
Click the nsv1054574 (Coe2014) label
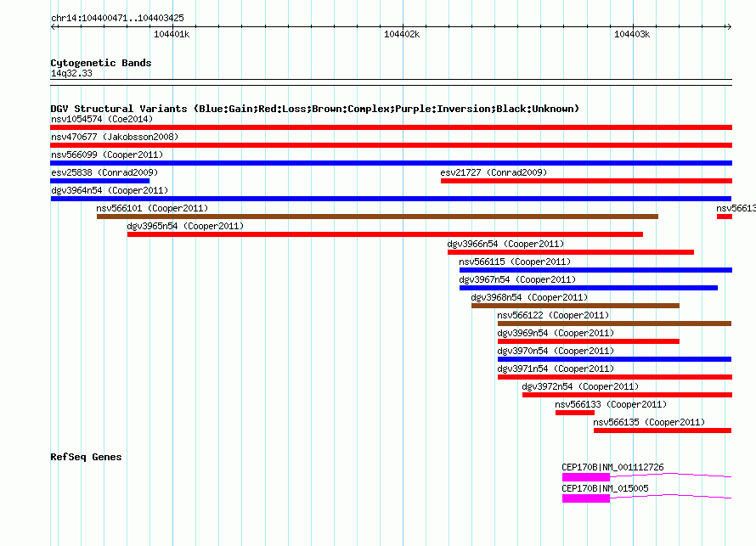[102, 119]
